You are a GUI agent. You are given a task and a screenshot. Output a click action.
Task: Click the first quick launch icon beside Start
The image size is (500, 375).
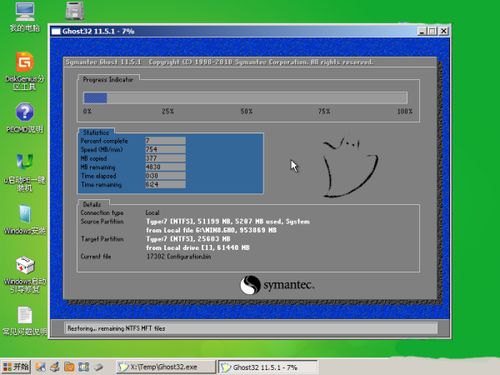point(41,367)
